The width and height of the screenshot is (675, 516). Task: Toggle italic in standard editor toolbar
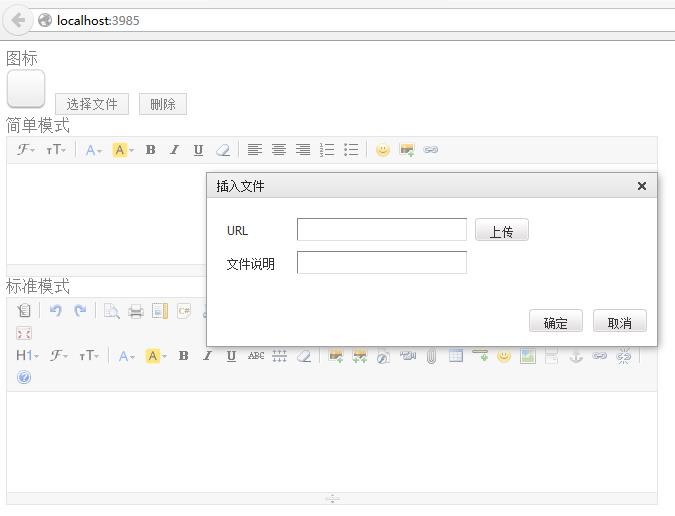click(x=207, y=356)
